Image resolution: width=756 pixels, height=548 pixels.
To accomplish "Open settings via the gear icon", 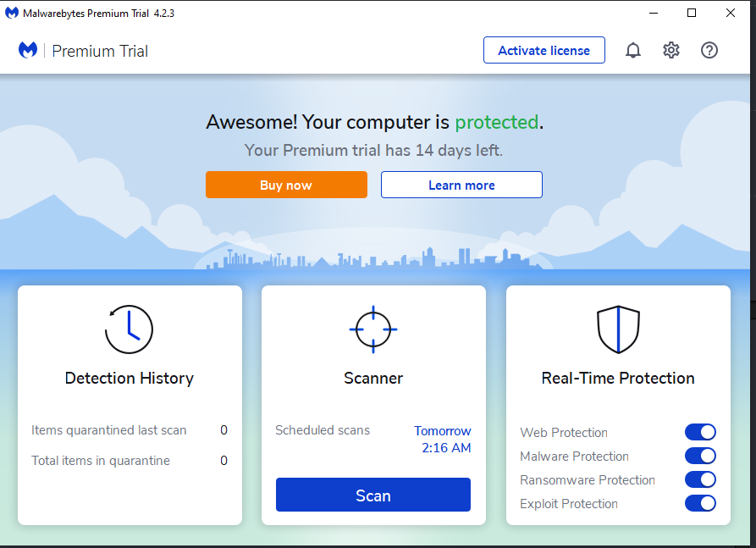I will 671,51.
